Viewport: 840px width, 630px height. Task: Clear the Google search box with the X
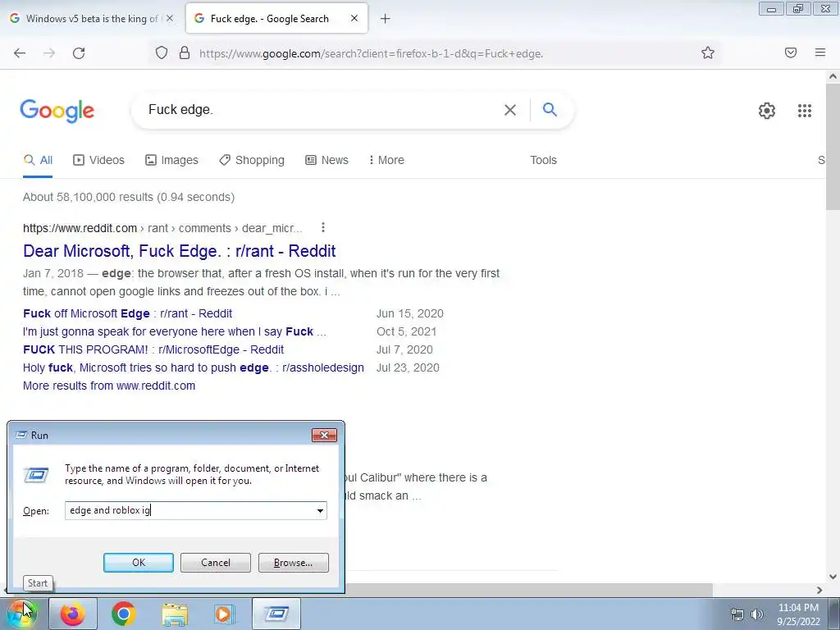(x=510, y=110)
